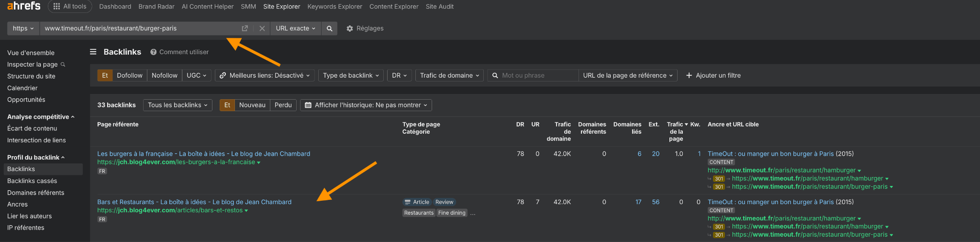Image resolution: width=980 pixels, height=242 pixels.
Task: Expand les-burgers-a-la-francaise URL dropdown arrow
Action: click(x=259, y=162)
